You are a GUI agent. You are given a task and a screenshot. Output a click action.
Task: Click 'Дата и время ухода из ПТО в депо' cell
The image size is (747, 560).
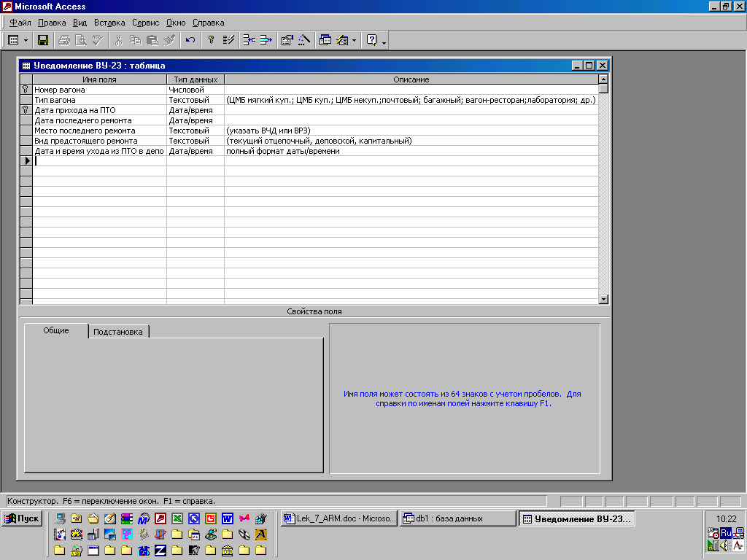click(x=99, y=151)
